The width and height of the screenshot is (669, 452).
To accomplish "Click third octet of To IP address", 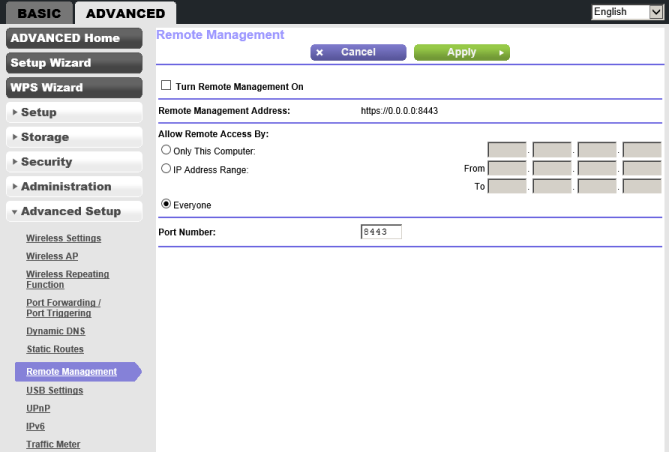I will (597, 186).
